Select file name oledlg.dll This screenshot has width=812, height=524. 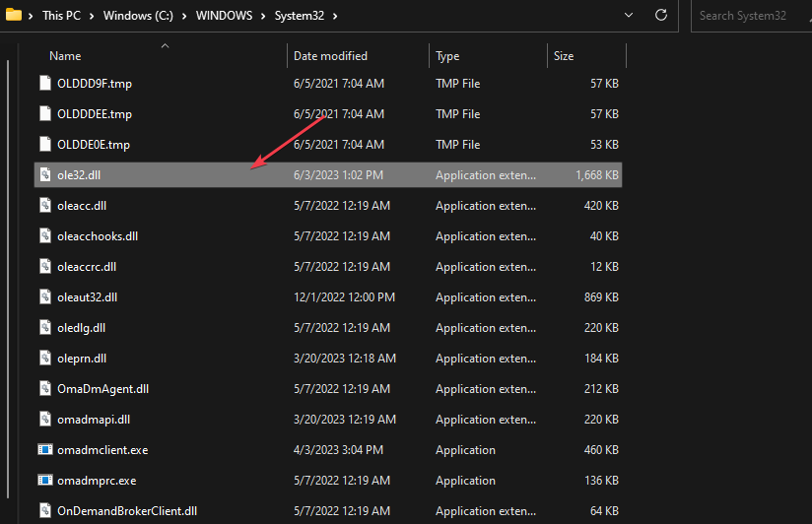click(82, 328)
